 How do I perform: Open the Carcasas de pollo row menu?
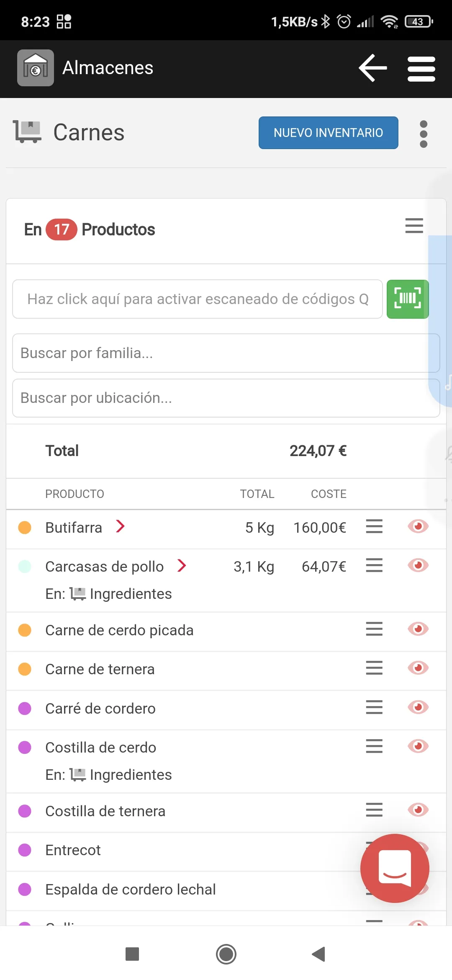coord(374,565)
